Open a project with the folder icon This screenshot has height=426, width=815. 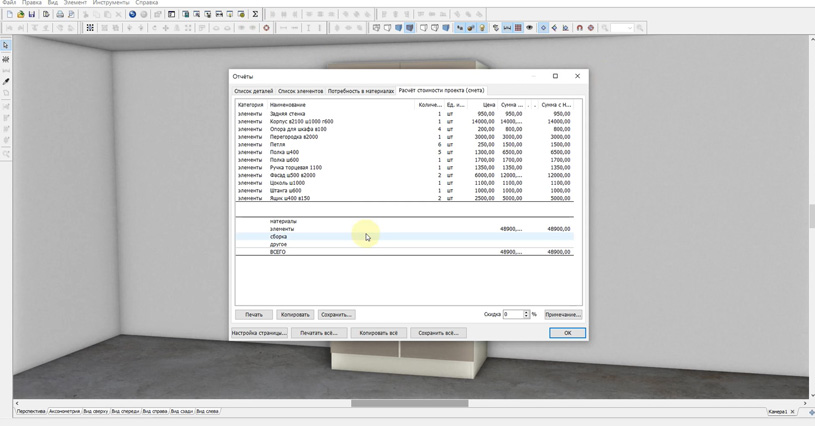20,14
